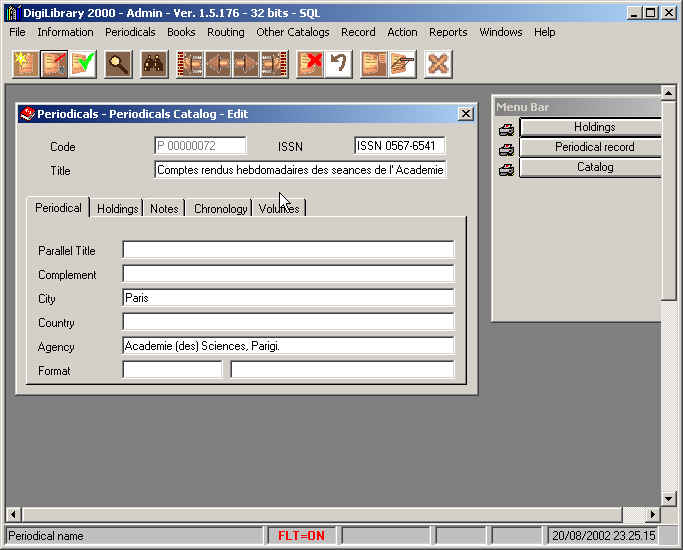Close the Periodicals Catalog Edit window
This screenshot has width=683, height=550.
(466, 114)
